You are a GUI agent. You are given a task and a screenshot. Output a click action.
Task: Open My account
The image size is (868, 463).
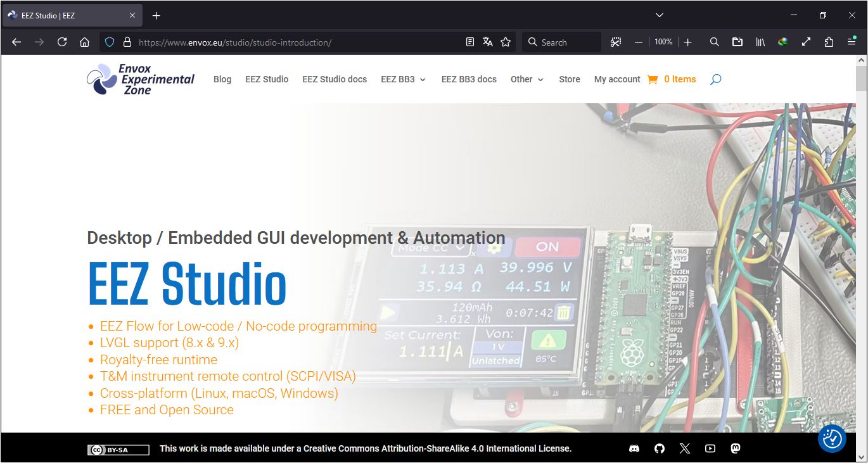tap(617, 79)
